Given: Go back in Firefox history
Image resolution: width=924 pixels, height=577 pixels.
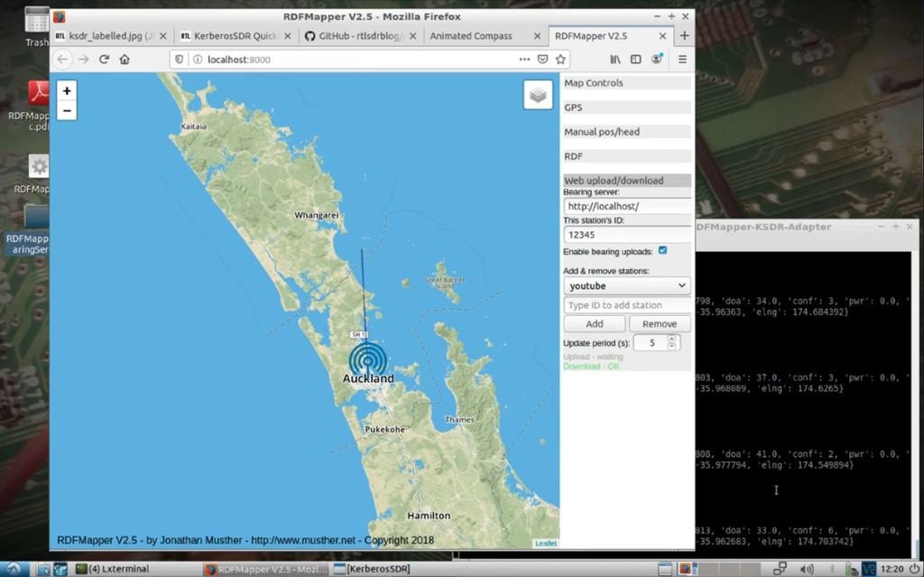Looking at the screenshot, I should tap(62, 59).
